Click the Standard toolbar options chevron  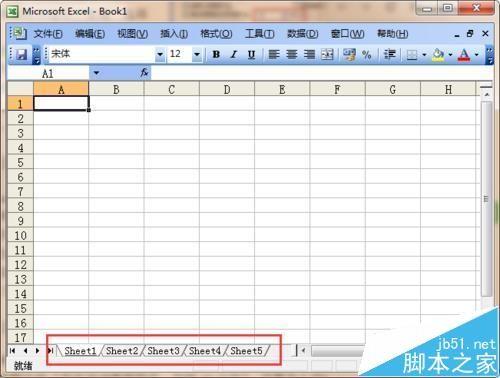[x=36, y=55]
